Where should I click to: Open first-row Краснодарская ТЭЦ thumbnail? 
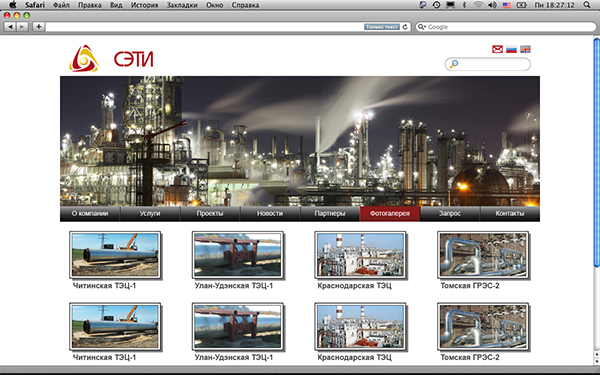click(360, 254)
